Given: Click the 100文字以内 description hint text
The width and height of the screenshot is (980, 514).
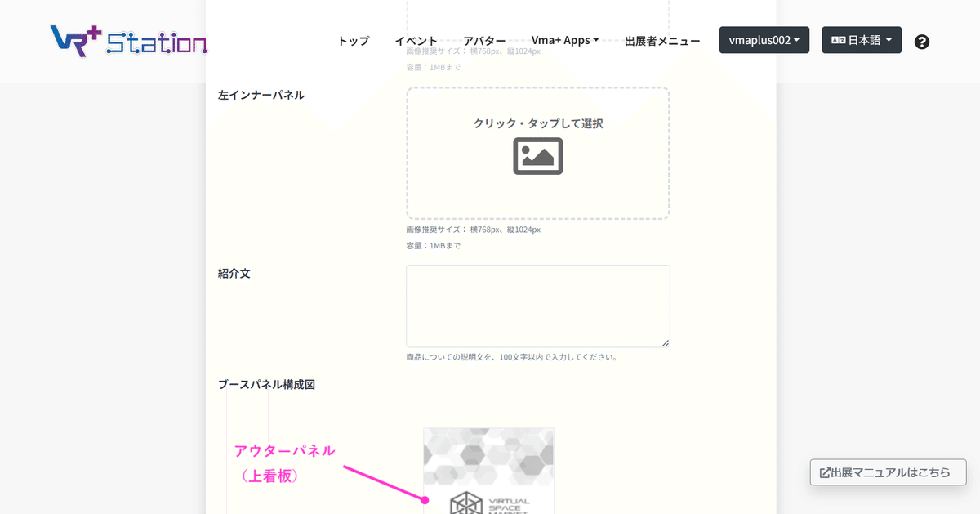Looking at the screenshot, I should tap(512, 357).
